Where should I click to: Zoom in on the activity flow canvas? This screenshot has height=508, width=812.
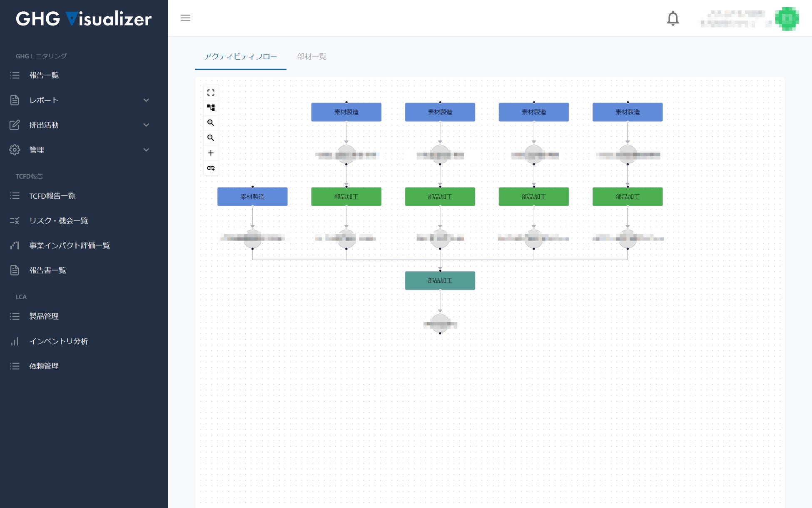(x=211, y=123)
